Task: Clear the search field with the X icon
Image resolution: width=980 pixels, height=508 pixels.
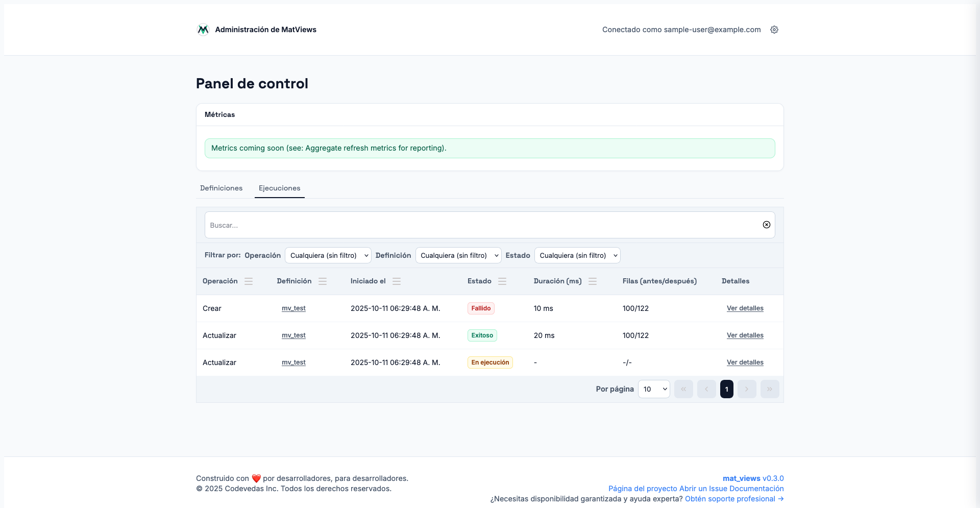Action: (x=766, y=225)
